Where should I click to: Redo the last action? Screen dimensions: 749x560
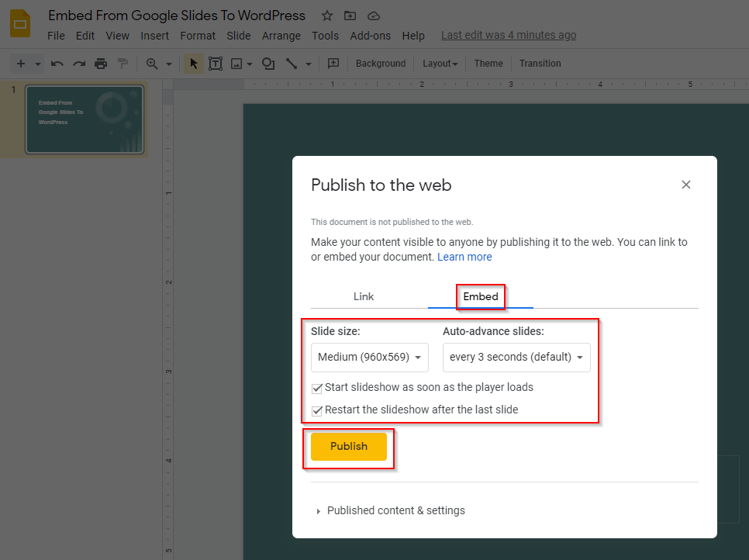[x=79, y=64]
